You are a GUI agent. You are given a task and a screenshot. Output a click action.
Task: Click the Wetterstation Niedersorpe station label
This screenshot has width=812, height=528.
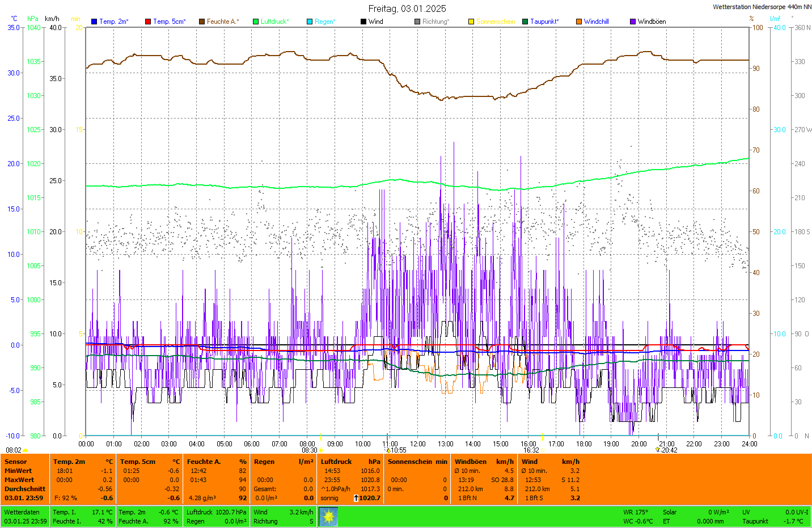[762, 7]
